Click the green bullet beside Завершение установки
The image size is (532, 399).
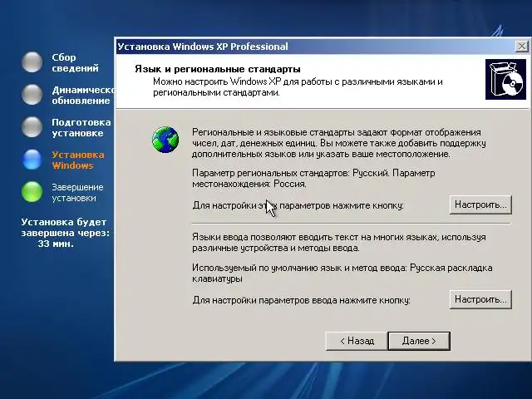(x=32, y=192)
